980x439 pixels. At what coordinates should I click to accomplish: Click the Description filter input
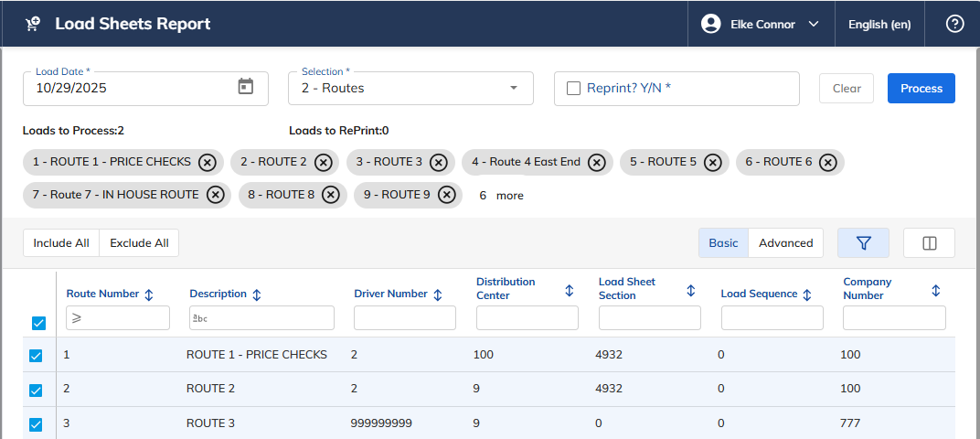pyautogui.click(x=261, y=318)
